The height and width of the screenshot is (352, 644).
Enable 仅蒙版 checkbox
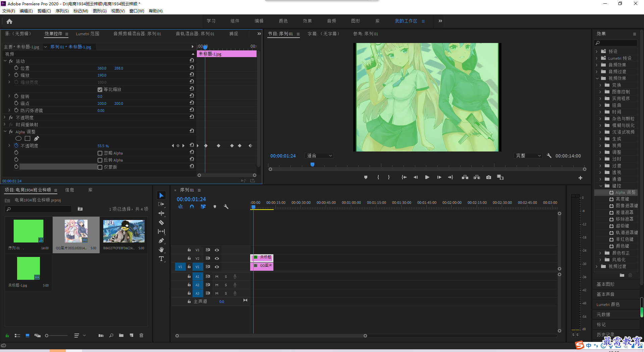coord(100,167)
